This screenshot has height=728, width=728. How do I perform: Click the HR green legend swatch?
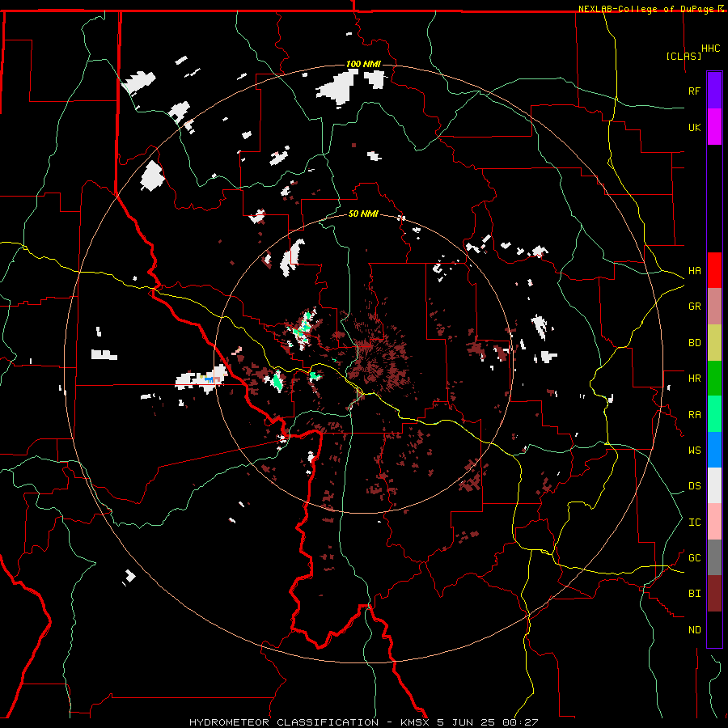coord(714,378)
